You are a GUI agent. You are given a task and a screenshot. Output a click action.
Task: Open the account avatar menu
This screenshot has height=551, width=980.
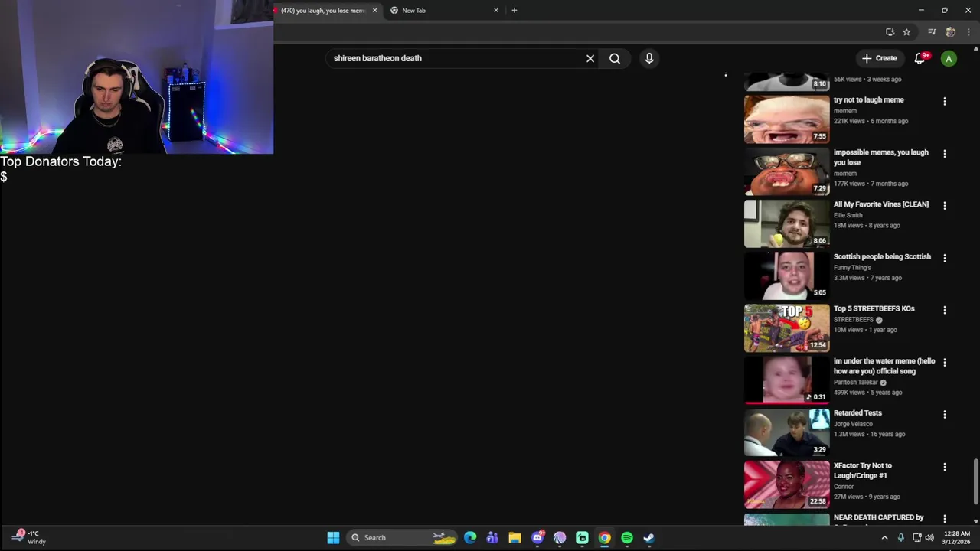(949, 58)
